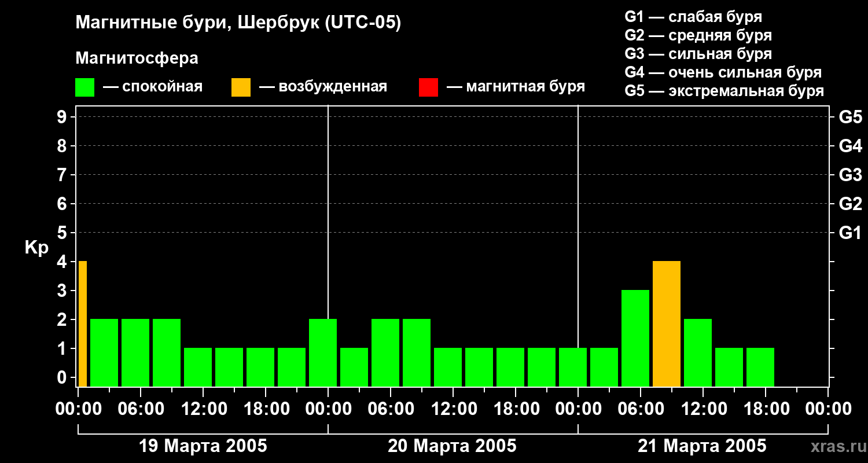This screenshot has height=463, width=868.
Task: Click the Kp axis value 6
Action: [x=63, y=204]
